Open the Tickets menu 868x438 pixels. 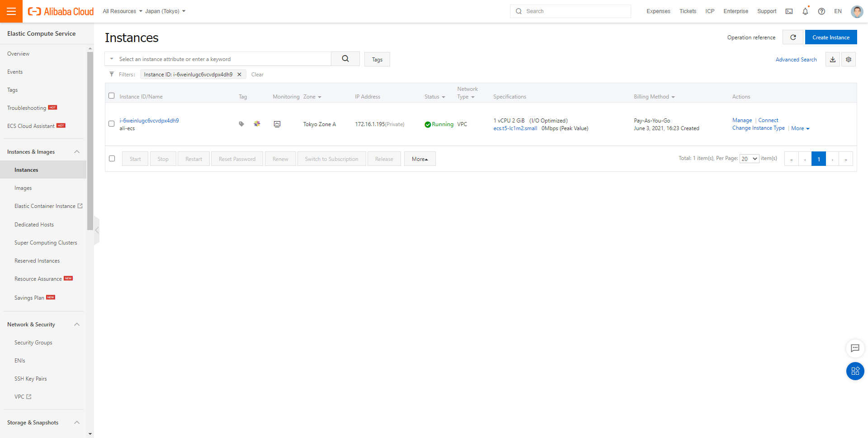[x=688, y=11]
